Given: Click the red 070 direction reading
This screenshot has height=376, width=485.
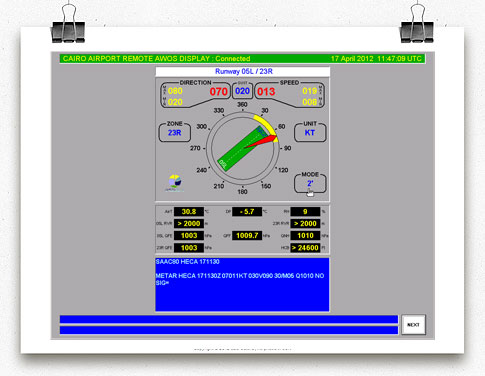Looking at the screenshot, I should coord(219,91).
